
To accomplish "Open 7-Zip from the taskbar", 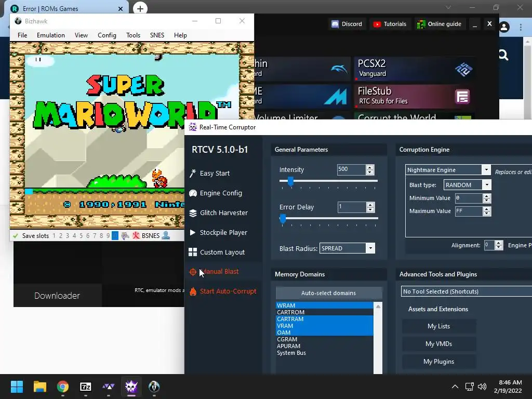I will tap(86, 387).
